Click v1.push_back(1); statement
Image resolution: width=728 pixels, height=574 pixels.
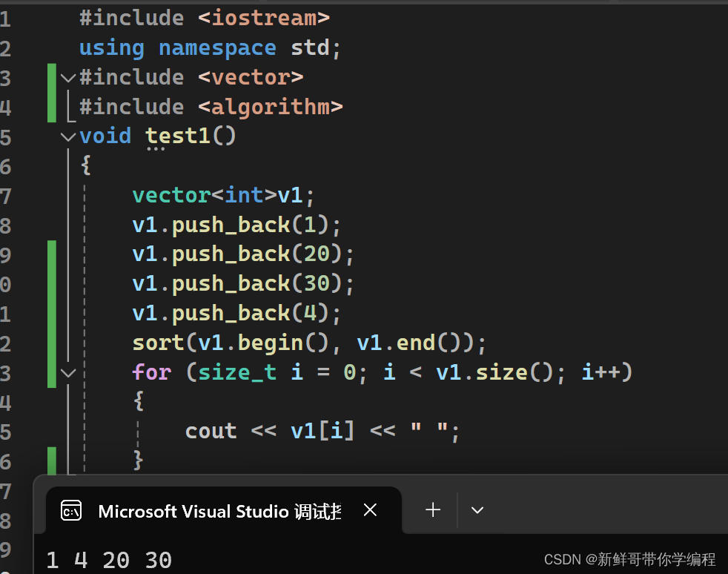click(x=236, y=225)
